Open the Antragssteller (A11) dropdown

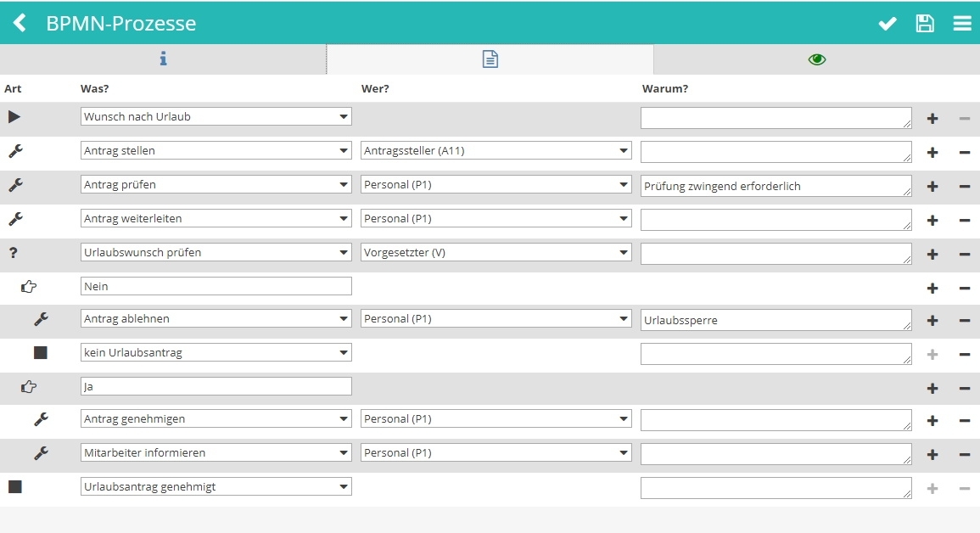496,150
